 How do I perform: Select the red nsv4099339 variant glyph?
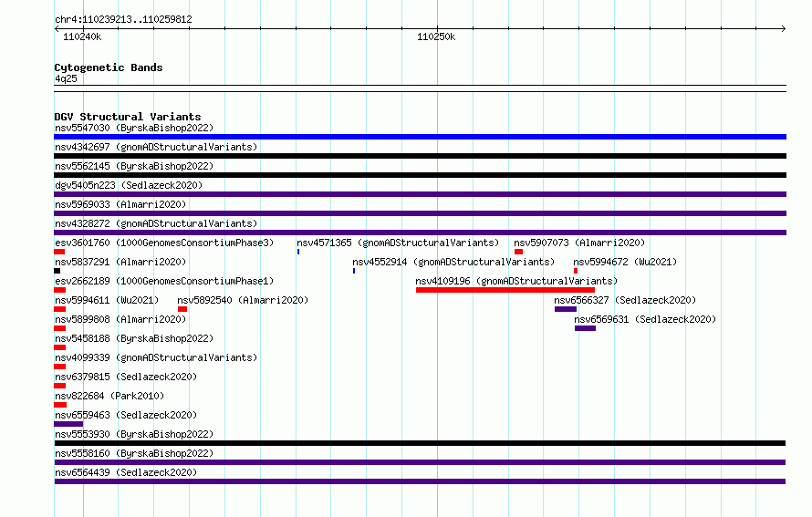pos(59,367)
